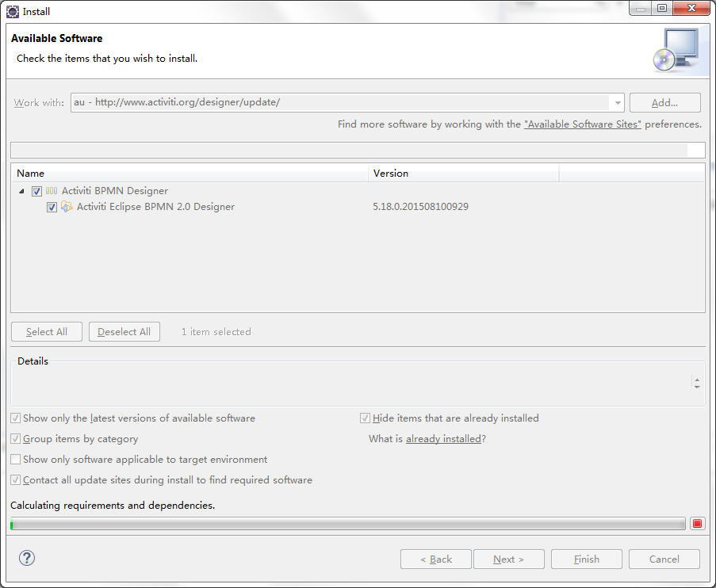Click the install wizard CD and monitor banner image

click(676, 50)
